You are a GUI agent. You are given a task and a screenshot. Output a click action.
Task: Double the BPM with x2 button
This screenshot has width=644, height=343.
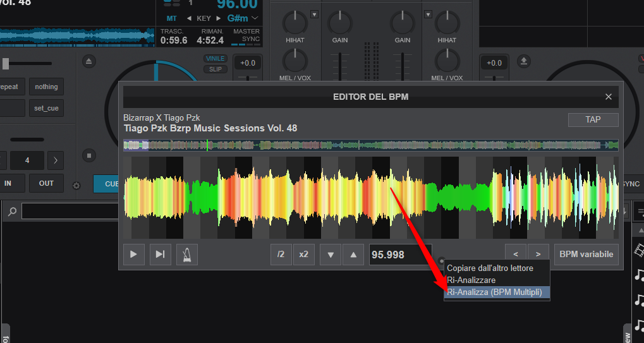point(303,255)
